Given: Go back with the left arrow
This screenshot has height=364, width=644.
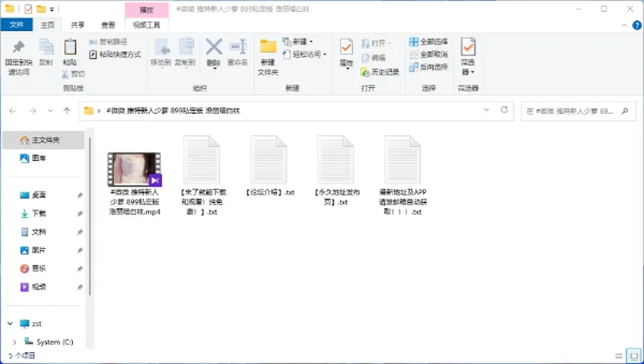Looking at the screenshot, I should [13, 111].
